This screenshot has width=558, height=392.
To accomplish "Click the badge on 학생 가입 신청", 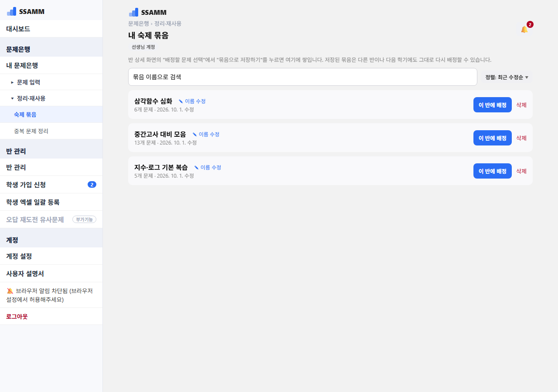I will (92, 185).
